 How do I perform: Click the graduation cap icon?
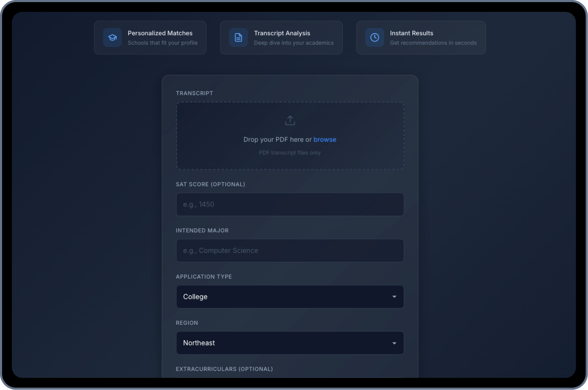point(112,37)
